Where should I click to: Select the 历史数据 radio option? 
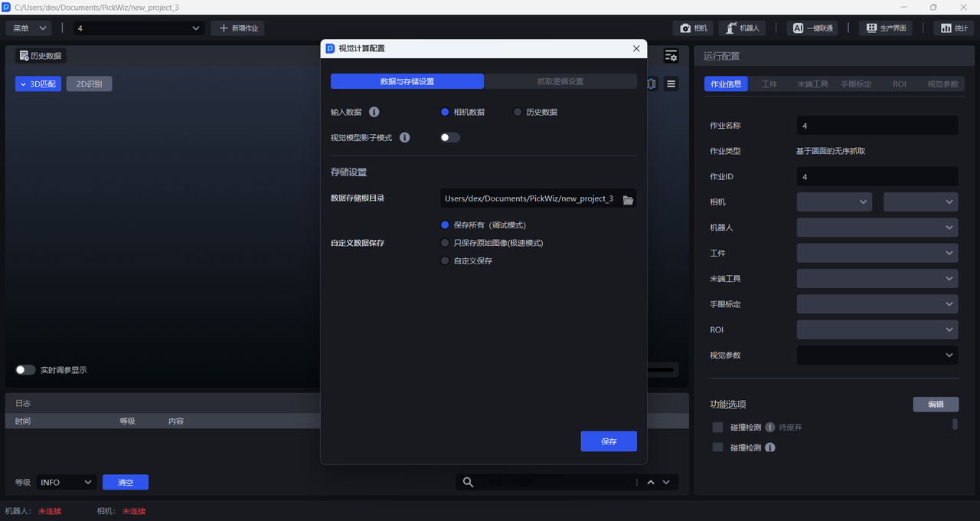click(x=518, y=112)
